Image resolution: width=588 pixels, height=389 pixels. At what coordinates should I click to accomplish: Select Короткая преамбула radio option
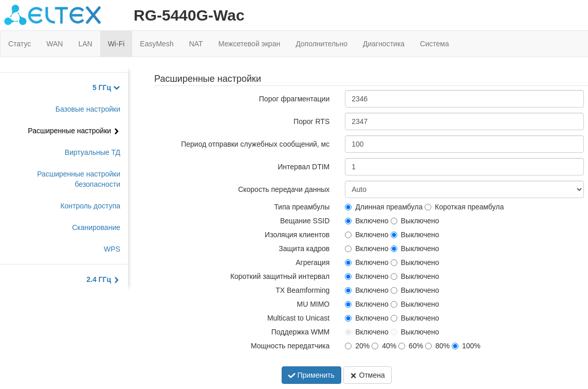click(428, 207)
